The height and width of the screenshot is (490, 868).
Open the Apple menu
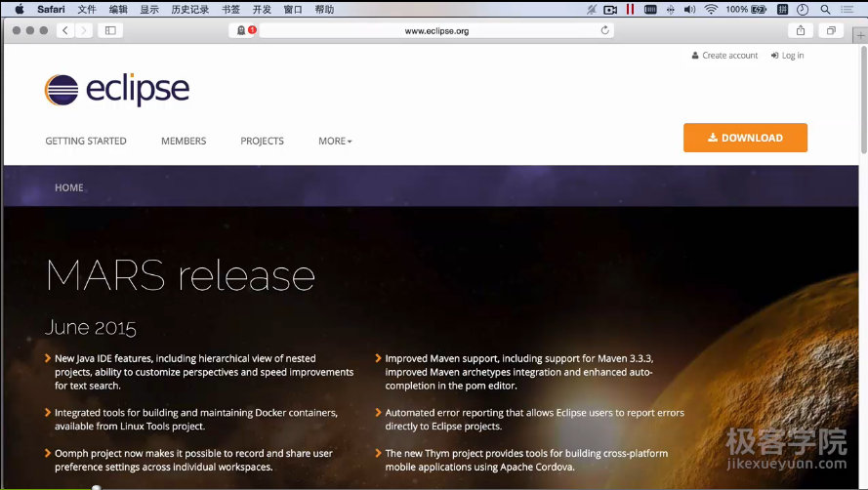(x=19, y=9)
